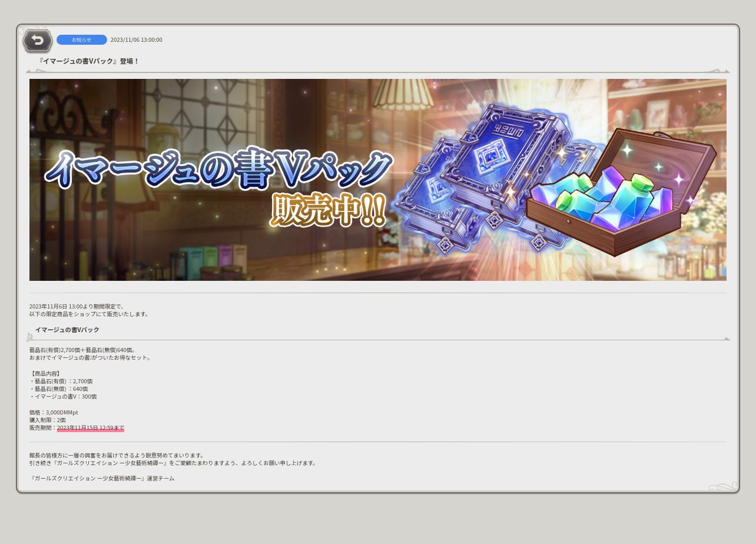Click the timestamp 2023/11/06 13:00:00
This screenshot has width=756, height=544.
[136, 40]
